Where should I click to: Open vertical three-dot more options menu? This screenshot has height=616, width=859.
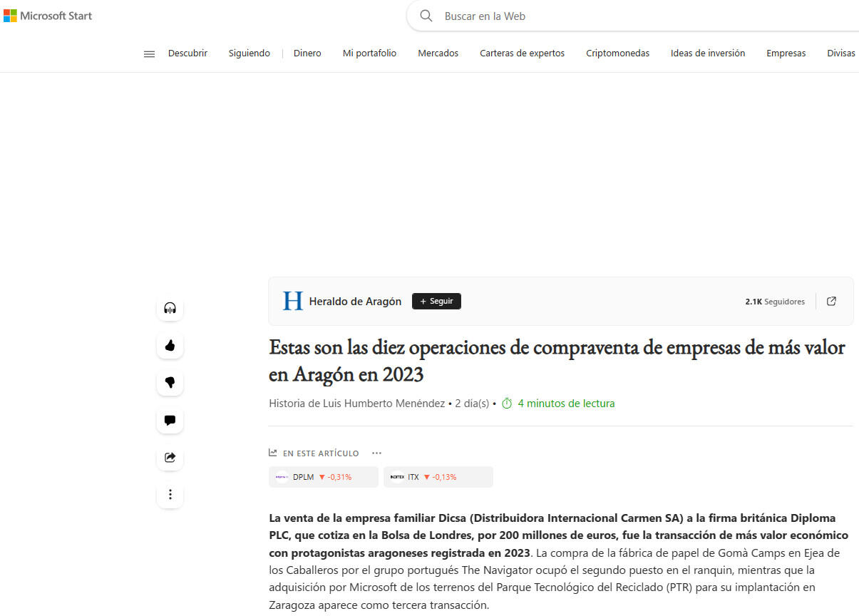[170, 494]
